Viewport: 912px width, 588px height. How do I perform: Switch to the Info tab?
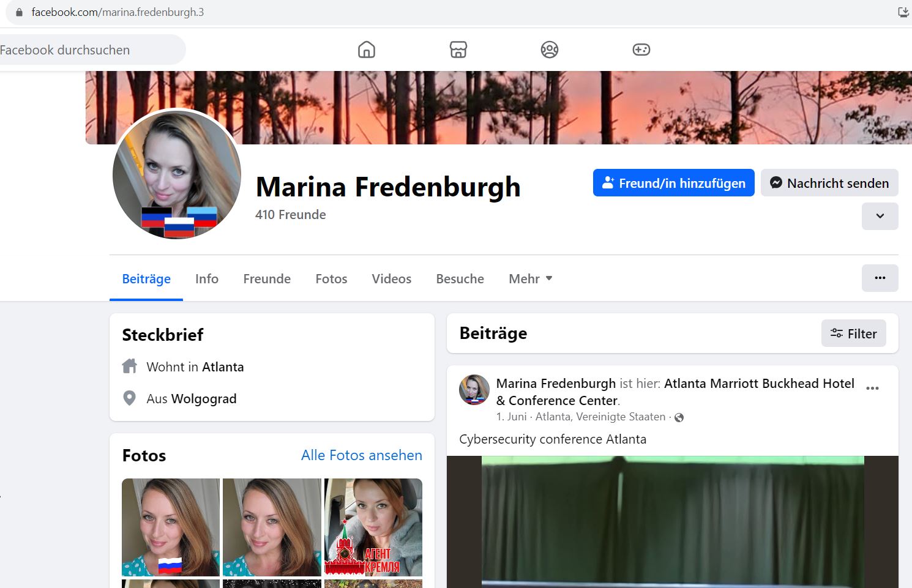point(207,279)
